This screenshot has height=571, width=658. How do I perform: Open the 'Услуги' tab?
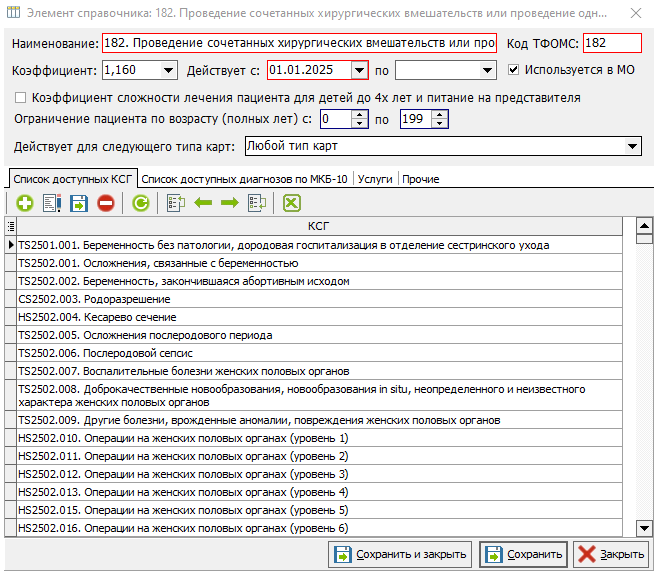pyautogui.click(x=375, y=179)
